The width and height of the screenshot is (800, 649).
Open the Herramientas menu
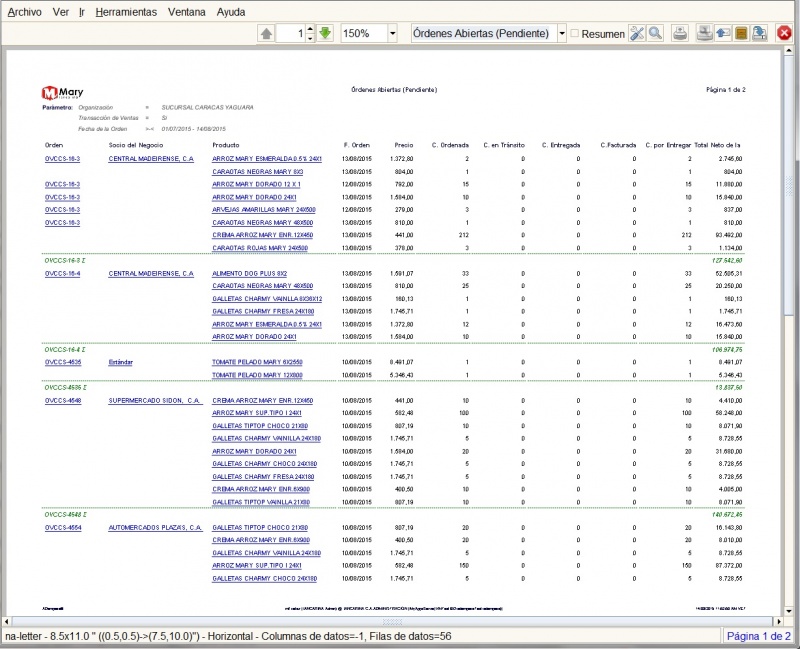(126, 12)
